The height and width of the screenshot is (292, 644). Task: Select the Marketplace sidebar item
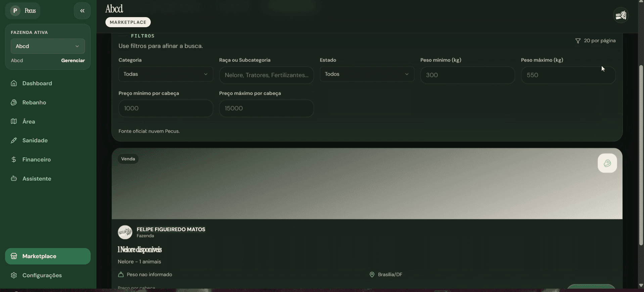pyautogui.click(x=48, y=256)
